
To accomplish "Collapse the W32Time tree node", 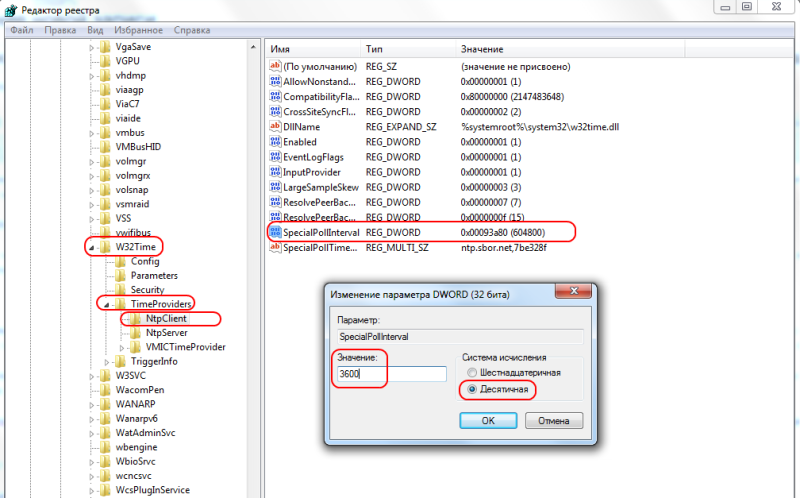I will pos(92,247).
